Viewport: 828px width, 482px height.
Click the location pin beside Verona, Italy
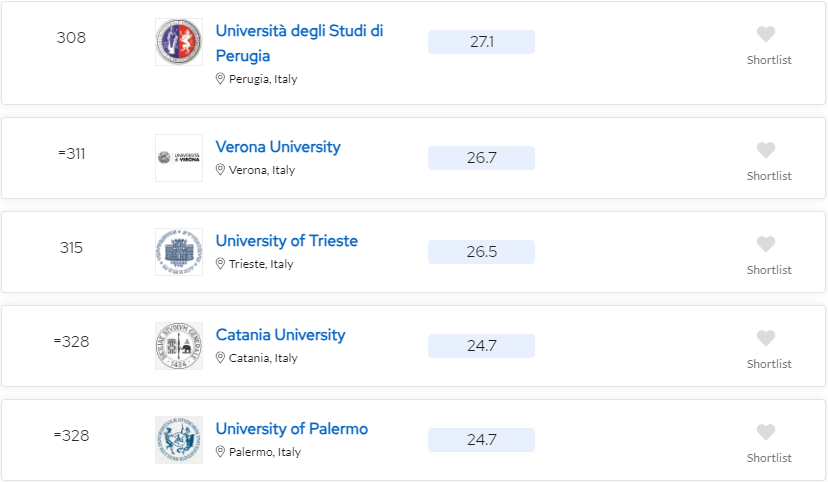pos(220,169)
